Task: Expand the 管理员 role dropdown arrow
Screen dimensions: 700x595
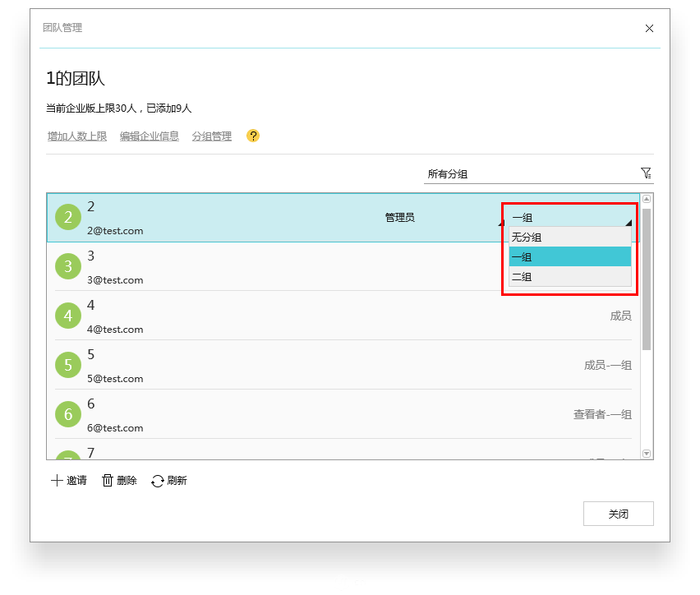Action: pyautogui.click(x=501, y=223)
